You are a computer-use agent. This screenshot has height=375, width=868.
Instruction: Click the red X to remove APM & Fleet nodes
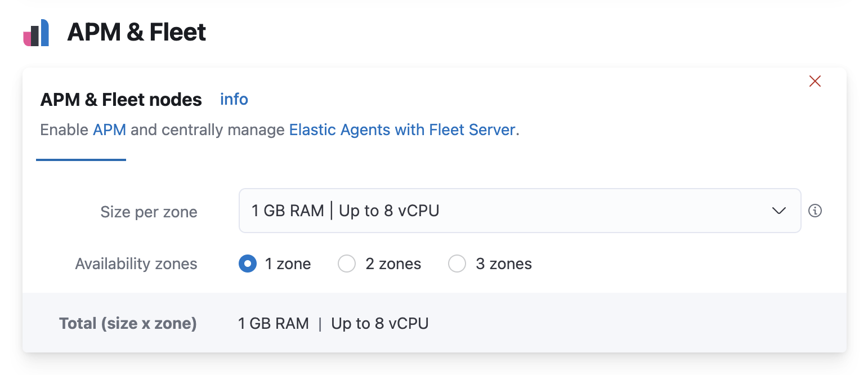coord(815,81)
